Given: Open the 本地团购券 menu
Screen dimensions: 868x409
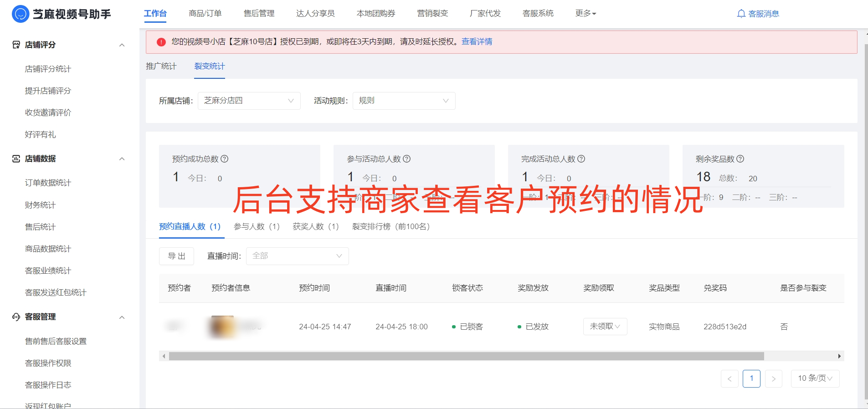Looking at the screenshot, I should pos(376,13).
